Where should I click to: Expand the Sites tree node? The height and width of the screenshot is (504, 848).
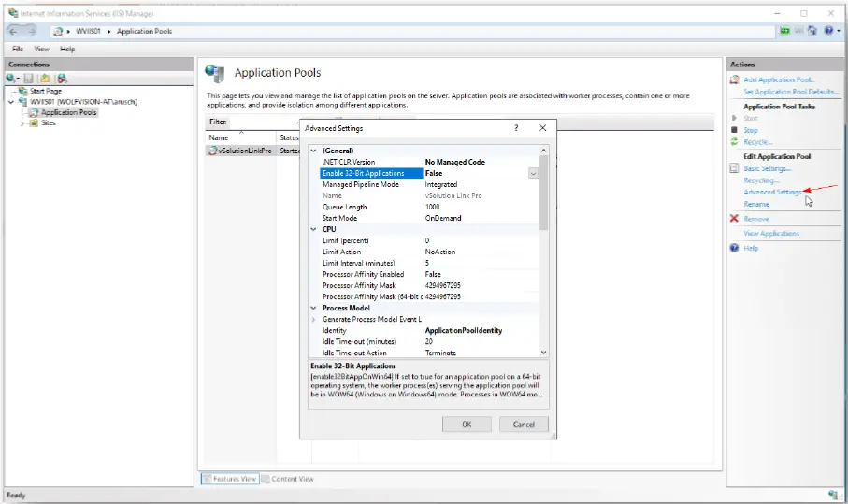[x=22, y=123]
